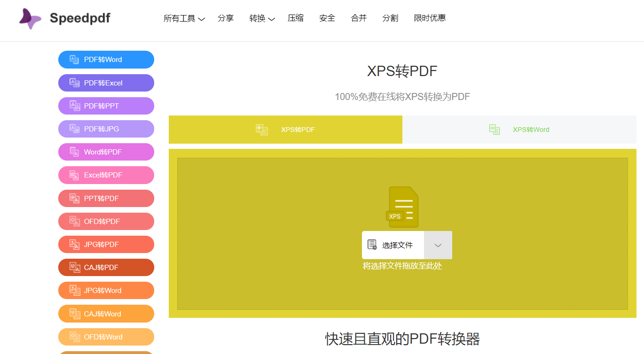Go to Excel转PDF converter

click(x=106, y=175)
